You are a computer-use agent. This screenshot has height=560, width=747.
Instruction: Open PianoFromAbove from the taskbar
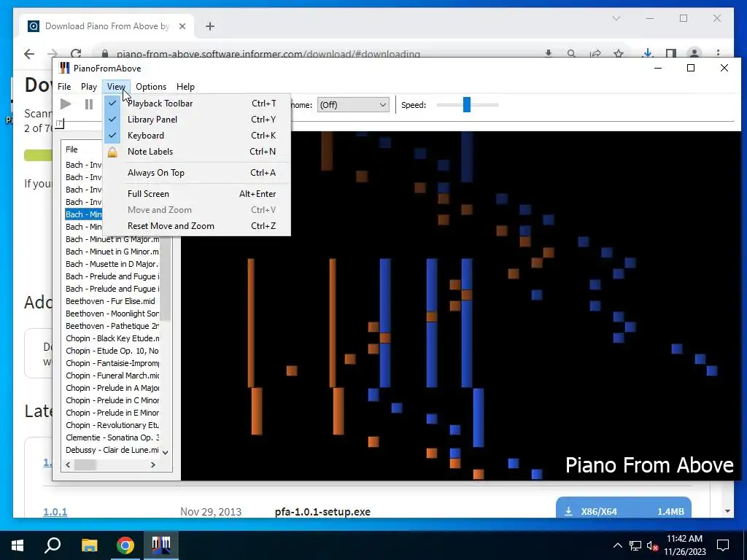pyautogui.click(x=161, y=545)
